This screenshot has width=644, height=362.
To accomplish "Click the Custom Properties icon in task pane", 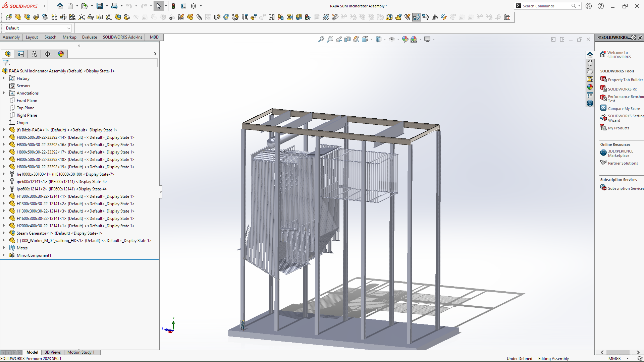I will click(x=590, y=96).
